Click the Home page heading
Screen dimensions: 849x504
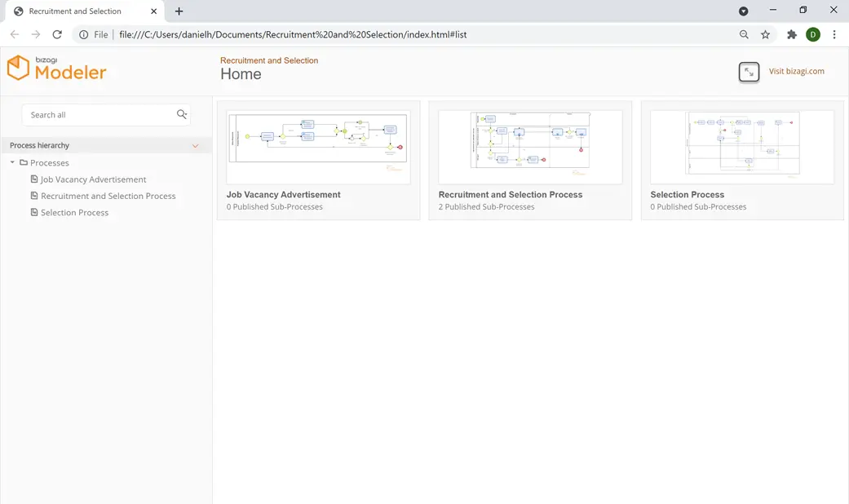pos(241,74)
